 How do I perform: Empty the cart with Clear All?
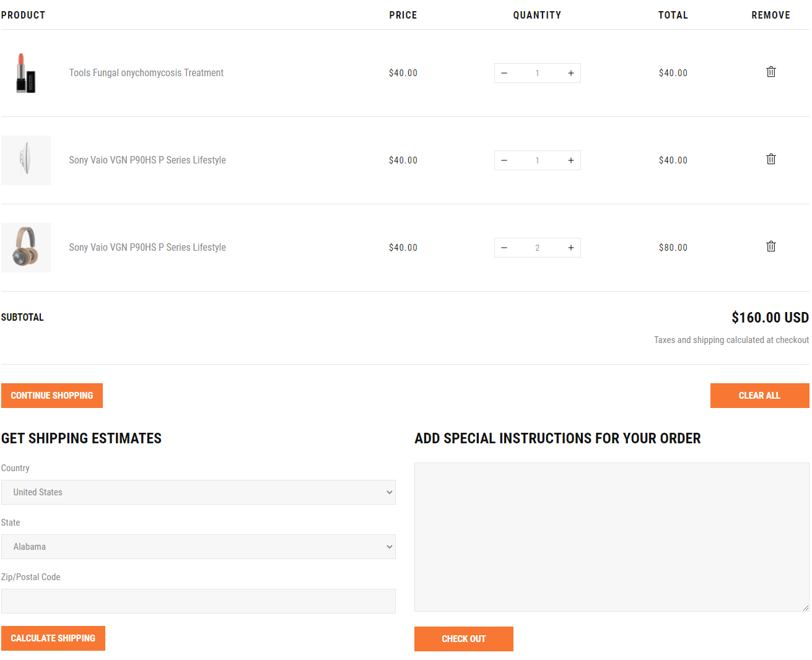pos(759,396)
